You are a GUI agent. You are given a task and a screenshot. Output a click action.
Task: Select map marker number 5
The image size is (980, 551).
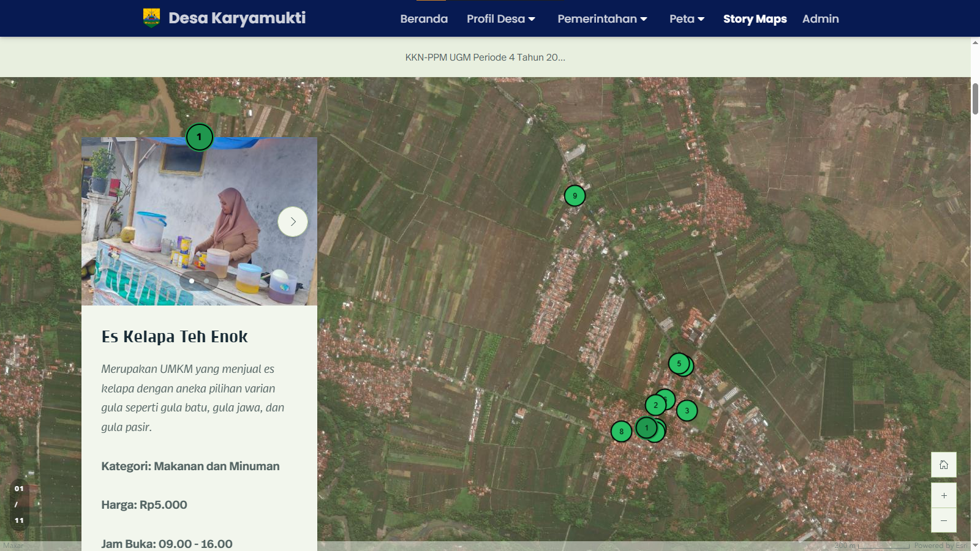pyautogui.click(x=678, y=363)
